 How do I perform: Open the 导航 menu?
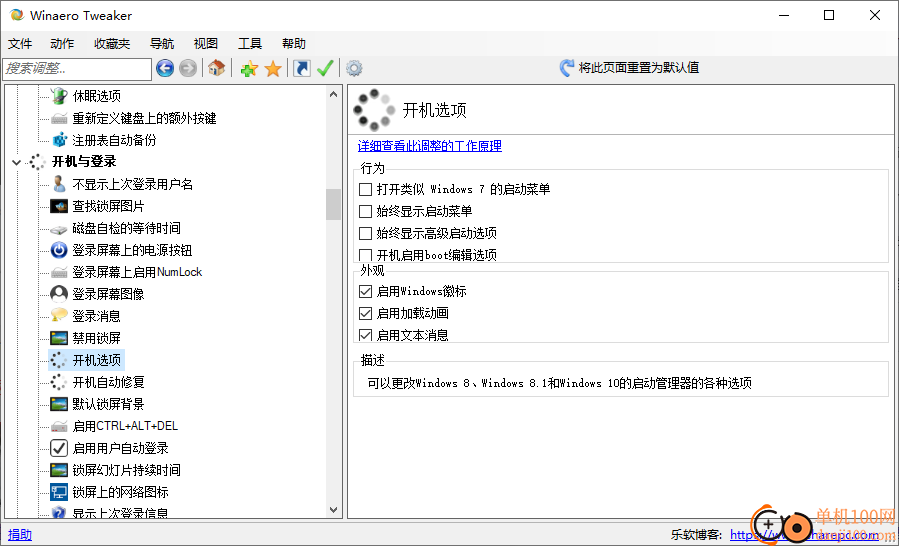point(162,44)
